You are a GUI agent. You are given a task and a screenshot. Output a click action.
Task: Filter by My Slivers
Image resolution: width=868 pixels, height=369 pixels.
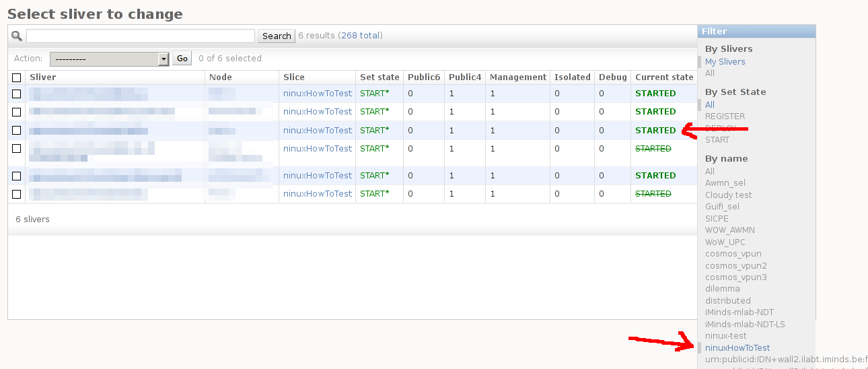(x=725, y=62)
